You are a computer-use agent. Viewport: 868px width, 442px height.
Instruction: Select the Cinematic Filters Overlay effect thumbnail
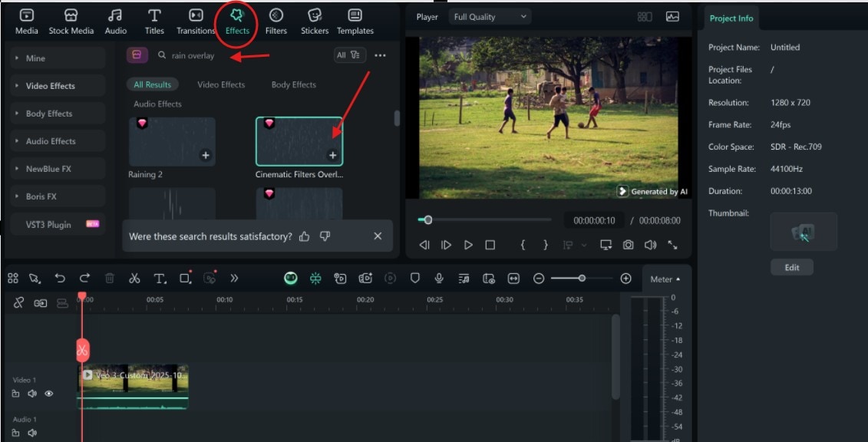[298, 140]
